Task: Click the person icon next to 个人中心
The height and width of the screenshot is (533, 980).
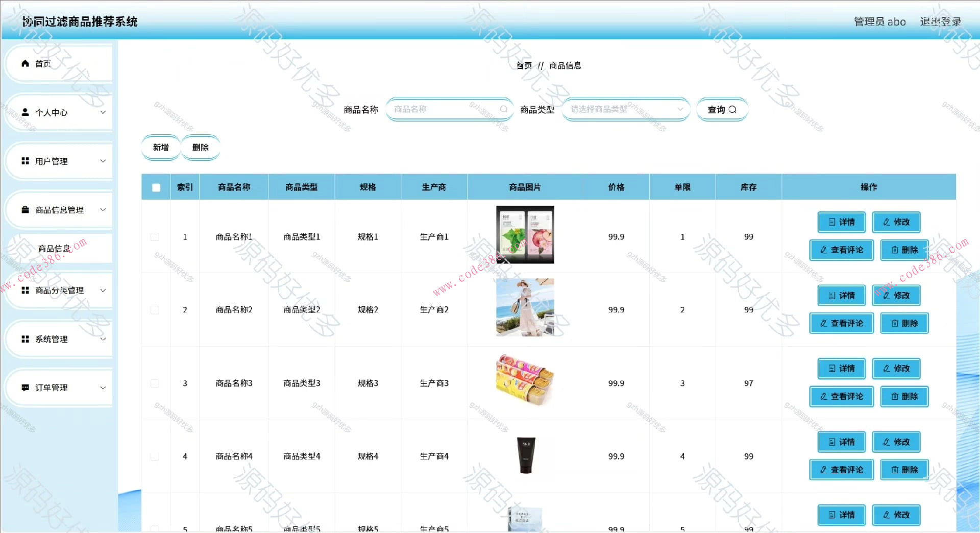Action: (24, 112)
